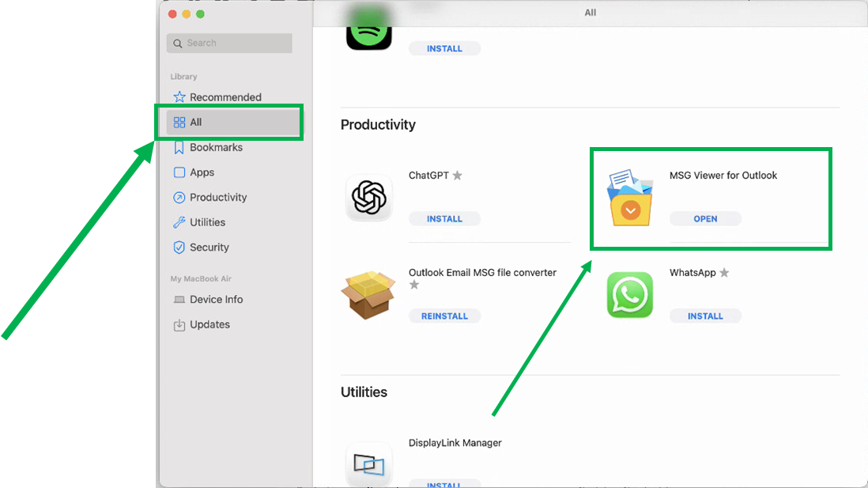
Task: Click the MSG Viewer for Outlook icon
Action: click(x=630, y=198)
